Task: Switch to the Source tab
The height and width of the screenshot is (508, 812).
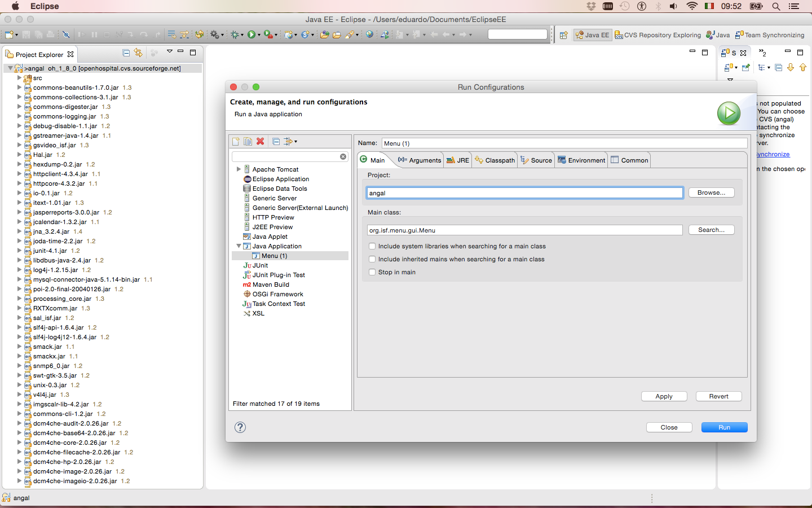Action: click(536, 160)
